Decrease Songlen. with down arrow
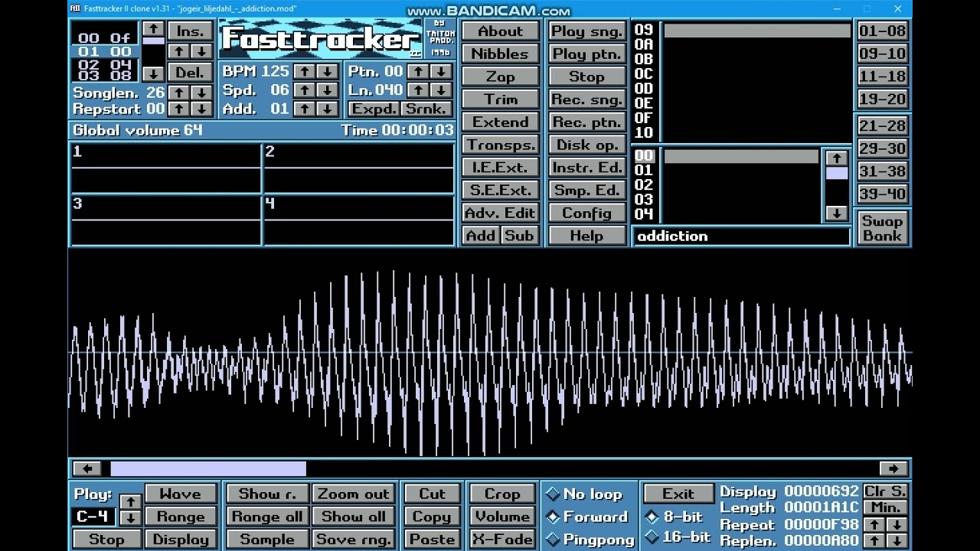980x551 pixels. (x=201, y=93)
